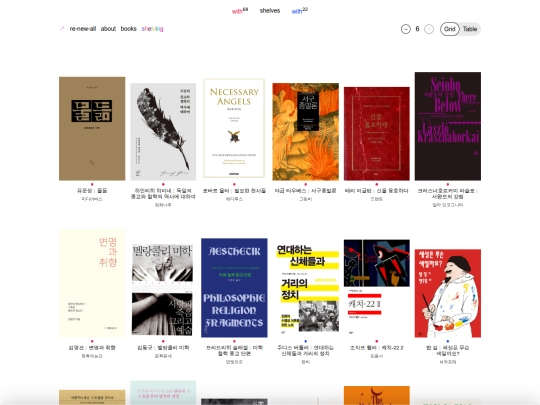Open the 'shelves' heading link

click(270, 11)
